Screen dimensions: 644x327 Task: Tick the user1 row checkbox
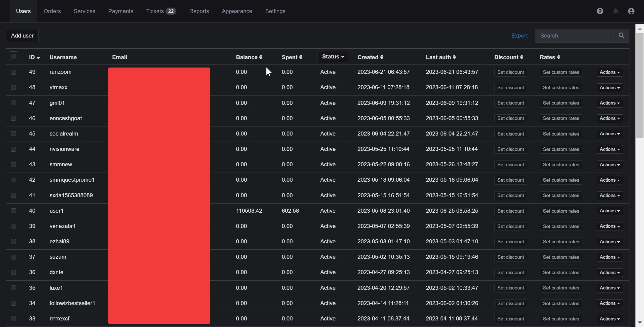click(14, 211)
